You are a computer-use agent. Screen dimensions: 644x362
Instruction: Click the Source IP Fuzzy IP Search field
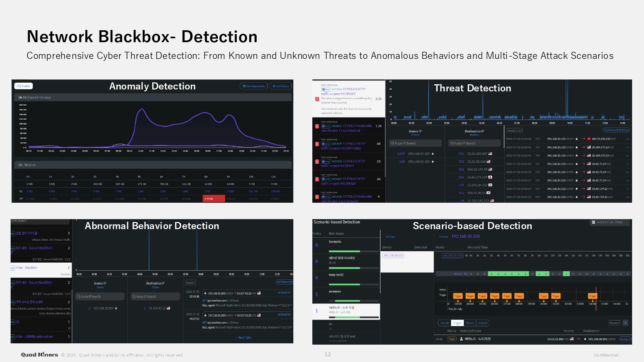coord(415,143)
